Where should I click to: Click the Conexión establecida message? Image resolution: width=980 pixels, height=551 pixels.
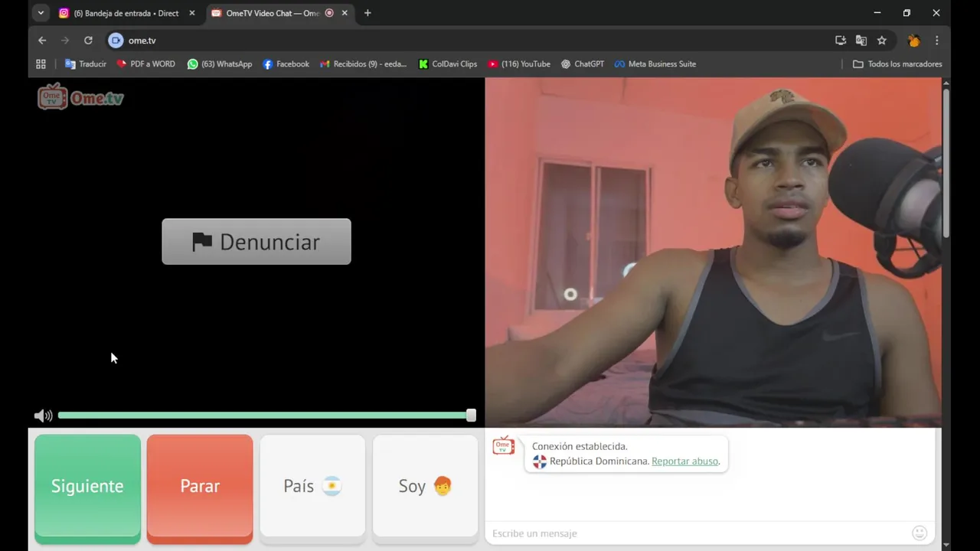pos(580,446)
